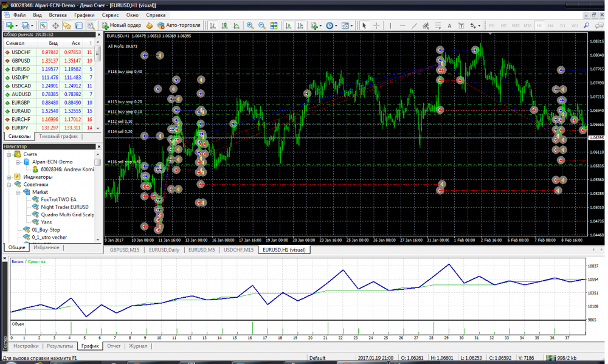Click the search magnifier icon in toolbar

[586, 26]
